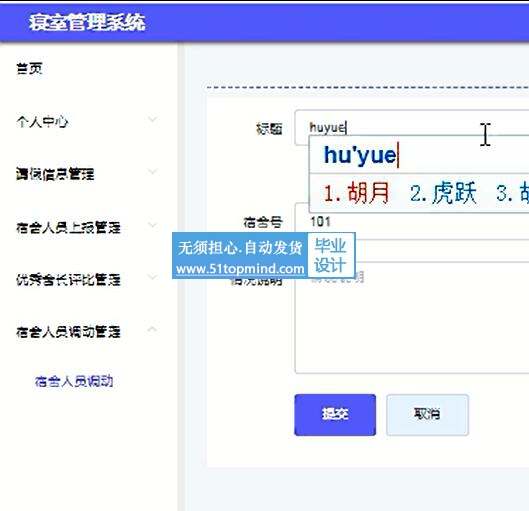Open the second sidebar menu, about information management
Screen dimensions: 529x511
55,174
